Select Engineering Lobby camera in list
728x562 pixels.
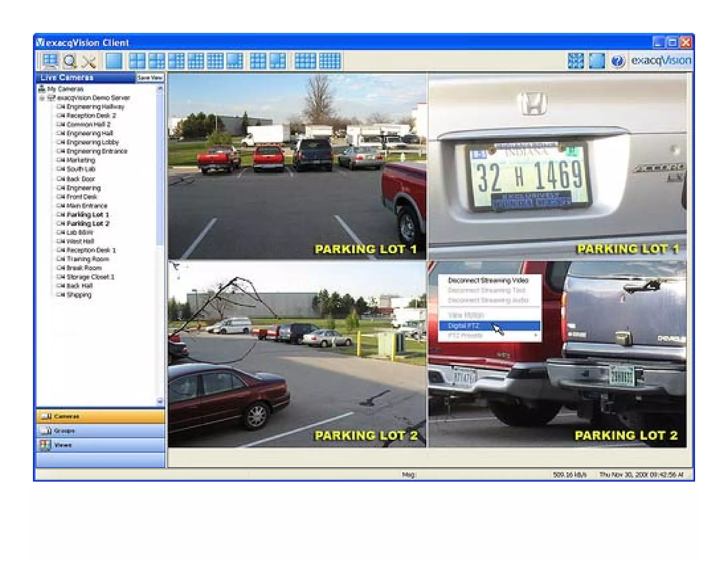pos(92,142)
